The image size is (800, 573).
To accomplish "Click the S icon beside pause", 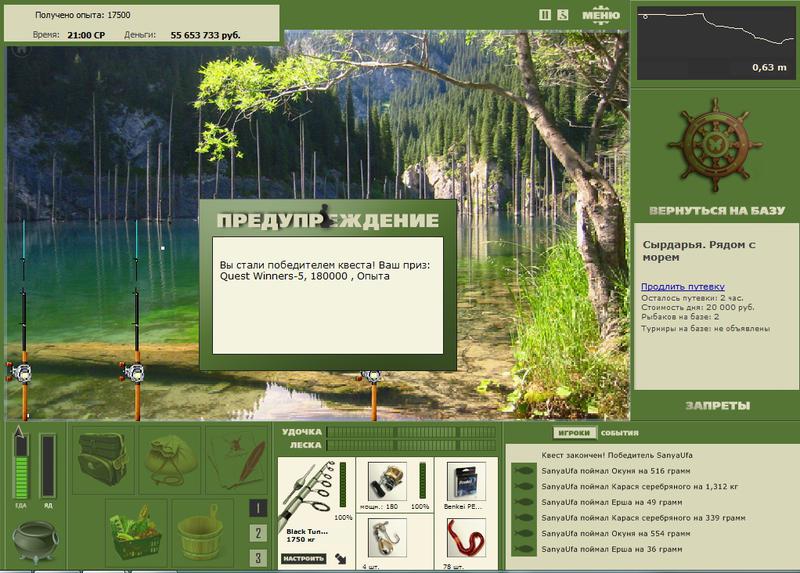I will [562, 15].
